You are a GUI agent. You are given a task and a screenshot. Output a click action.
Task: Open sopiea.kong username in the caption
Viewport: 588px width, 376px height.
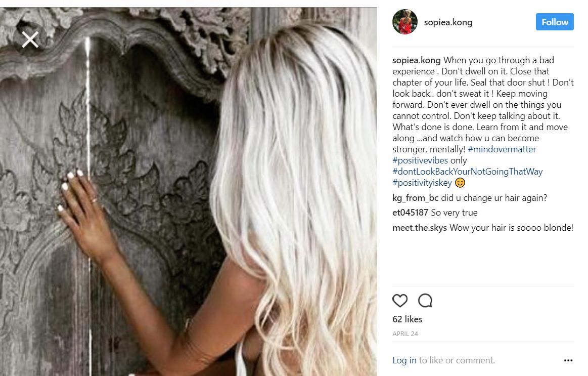[x=416, y=60]
